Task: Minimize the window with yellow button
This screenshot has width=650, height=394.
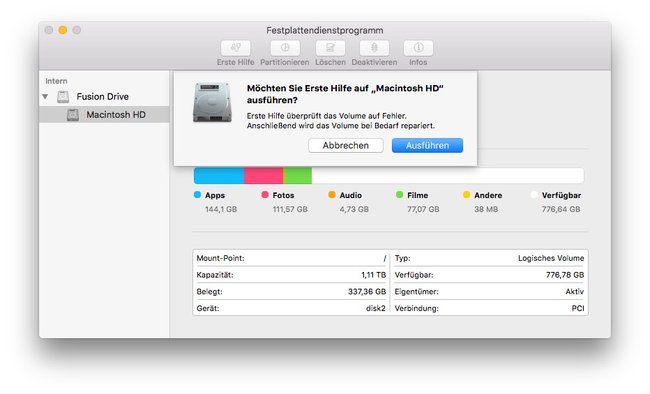Action: [x=63, y=30]
